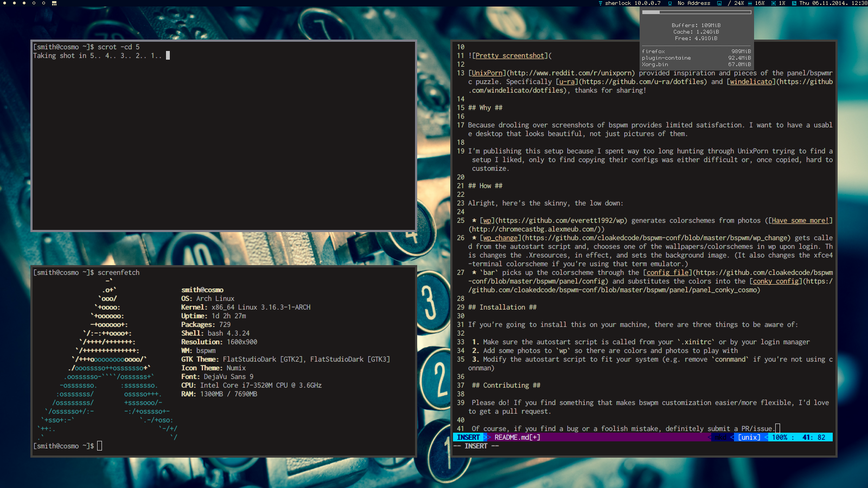Screen dimensions: 868x488
Task: Click the 100% position indicator in statusline
Action: [x=780, y=438]
